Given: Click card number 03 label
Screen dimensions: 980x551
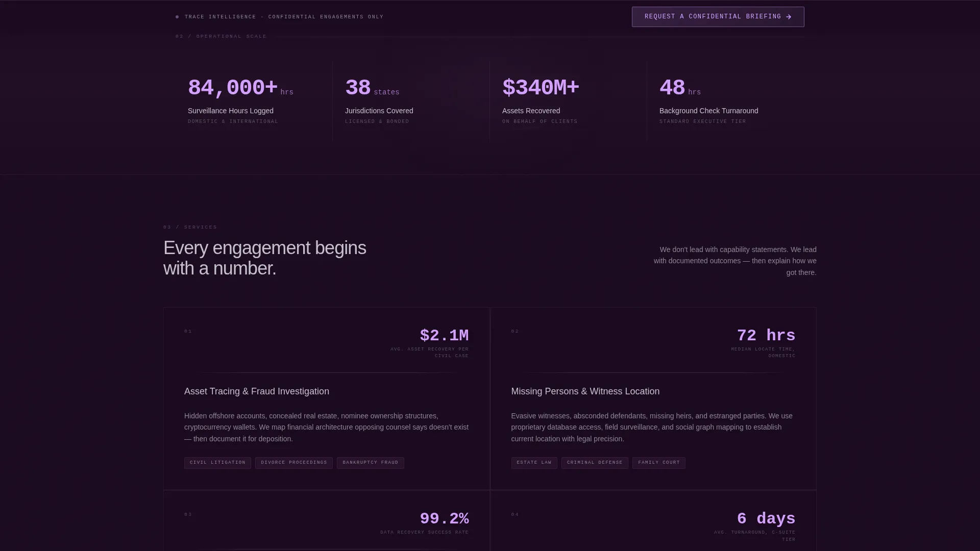Looking at the screenshot, I should click(x=188, y=515).
